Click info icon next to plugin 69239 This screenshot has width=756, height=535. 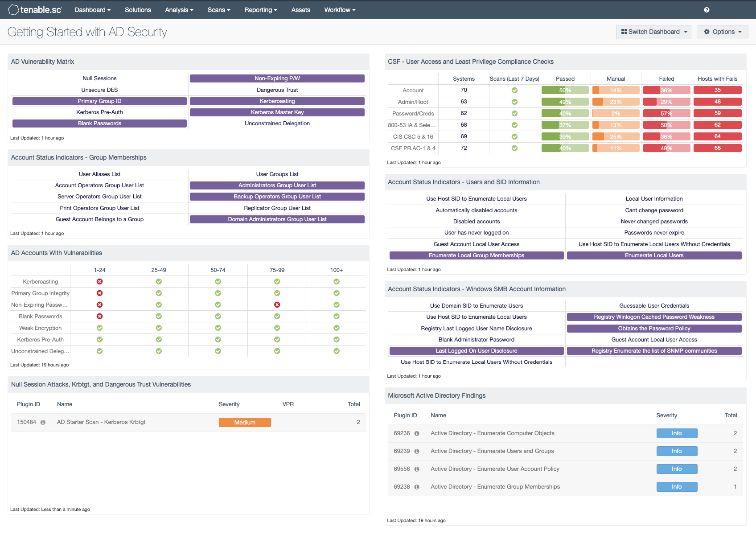pos(417,451)
